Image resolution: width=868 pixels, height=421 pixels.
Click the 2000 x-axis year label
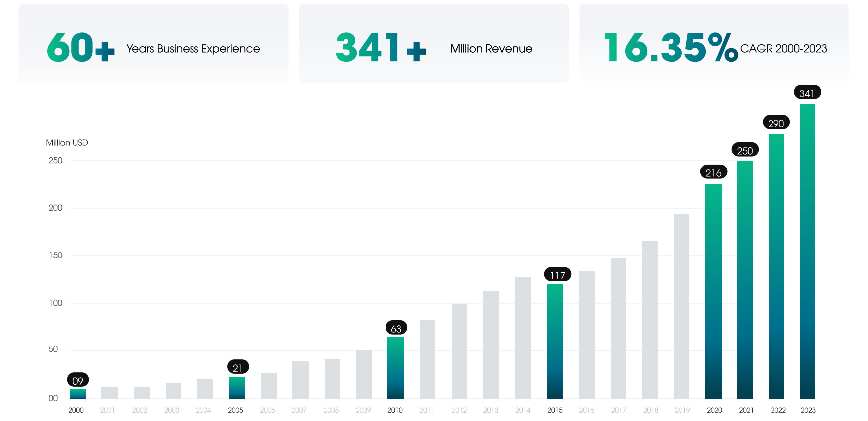coord(76,410)
